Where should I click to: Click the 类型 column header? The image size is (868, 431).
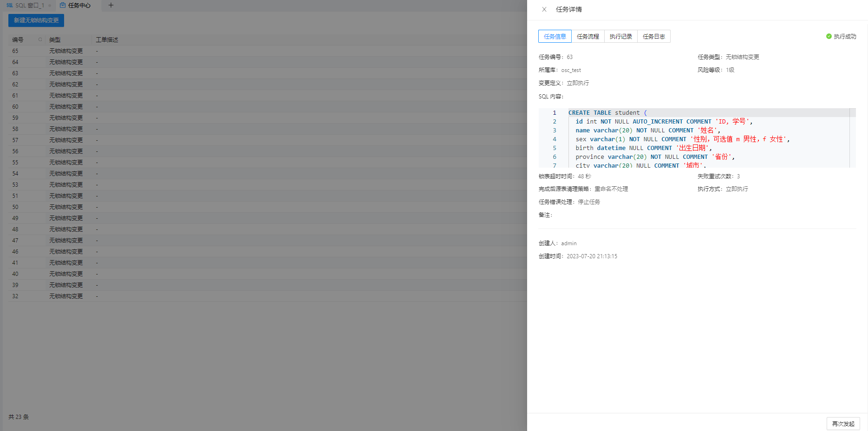55,40
